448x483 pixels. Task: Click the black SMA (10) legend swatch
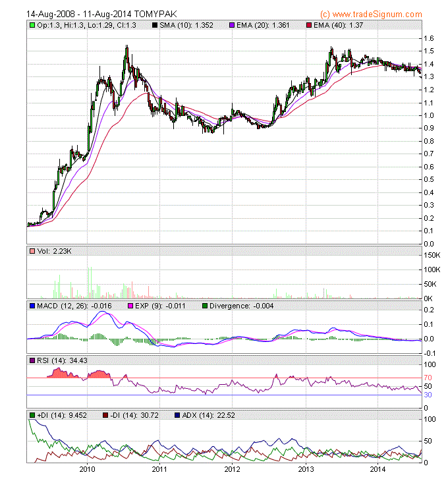coord(155,25)
